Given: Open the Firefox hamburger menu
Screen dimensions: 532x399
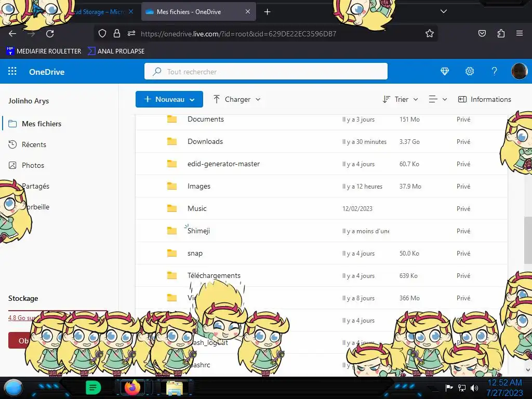Looking at the screenshot, I should point(520,33).
